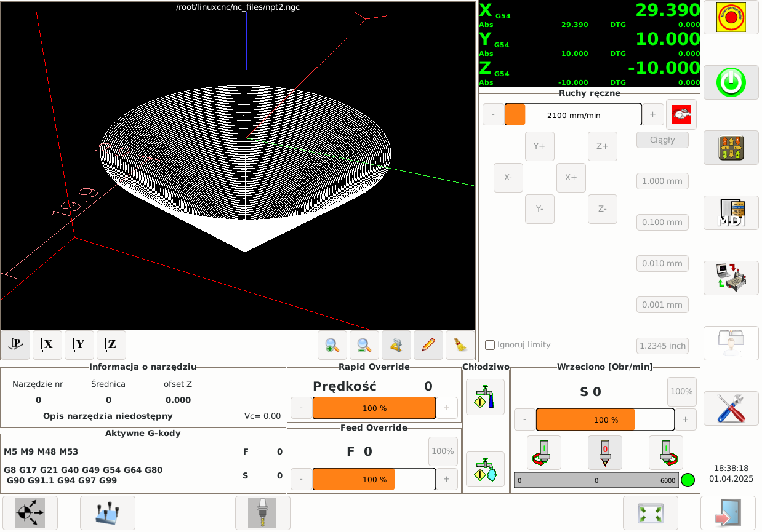The height and width of the screenshot is (532, 762).
Task: Jog with the Z+ button
Action: (x=603, y=146)
